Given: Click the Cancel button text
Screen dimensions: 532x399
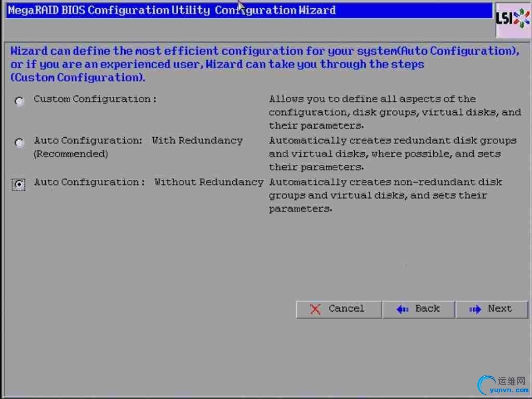Looking at the screenshot, I should (x=346, y=309).
